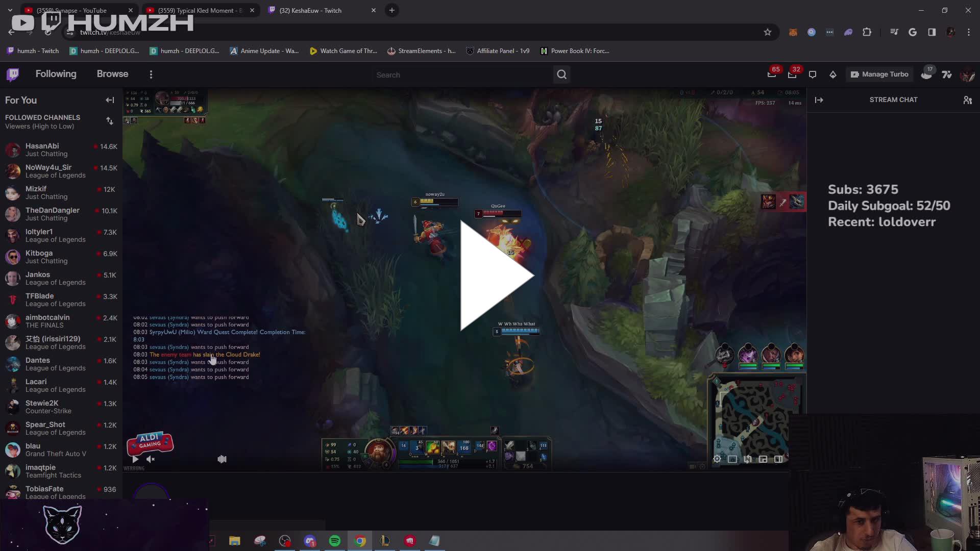Open the Browse page
Viewport: 980px width, 551px height.
coord(112,74)
